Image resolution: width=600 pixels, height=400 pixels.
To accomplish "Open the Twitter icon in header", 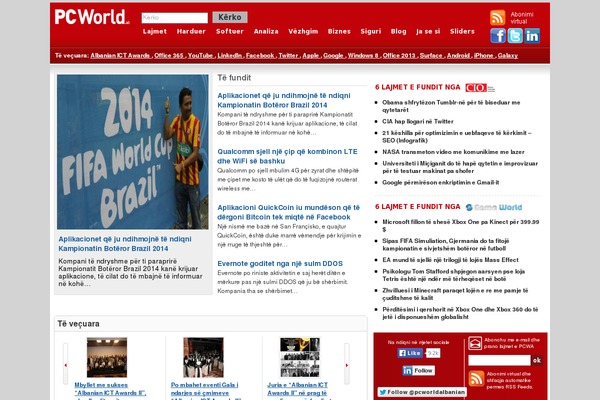I will click(515, 36).
